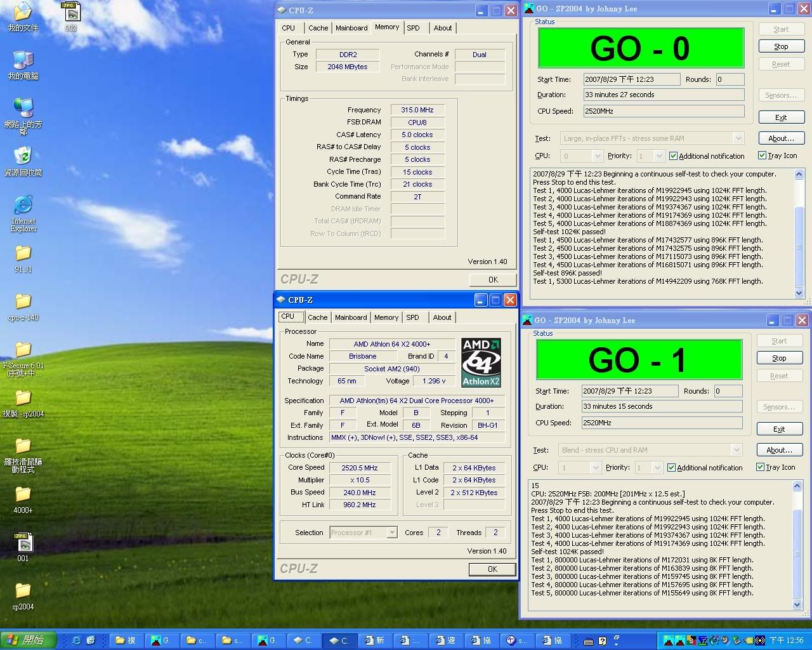812x650 pixels.
Task: Switch to the Mainboard tab in the CPU-Z Memory window
Action: 351,28
